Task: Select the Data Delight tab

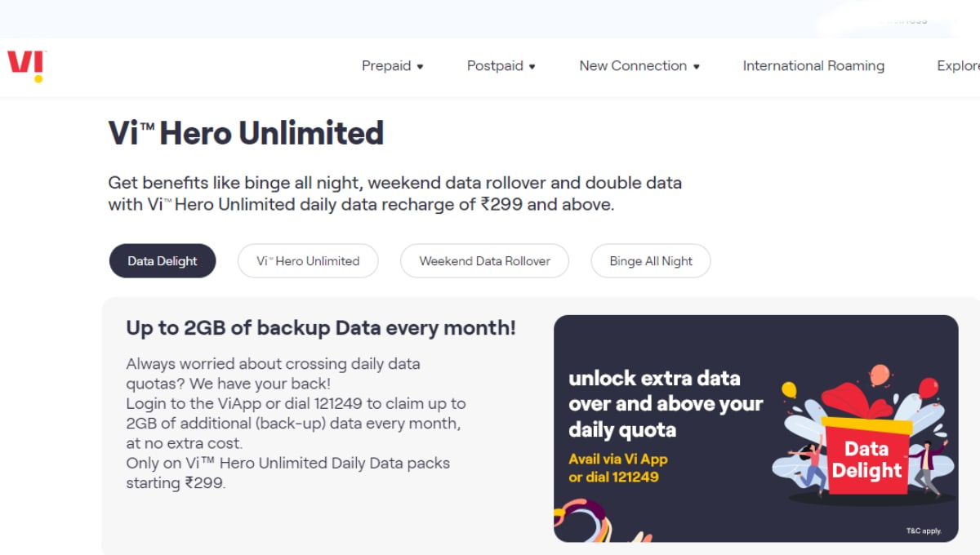Action: 163,261
